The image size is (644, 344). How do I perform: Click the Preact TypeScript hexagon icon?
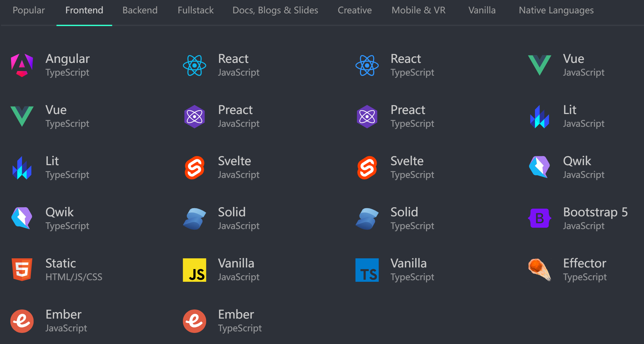(367, 117)
